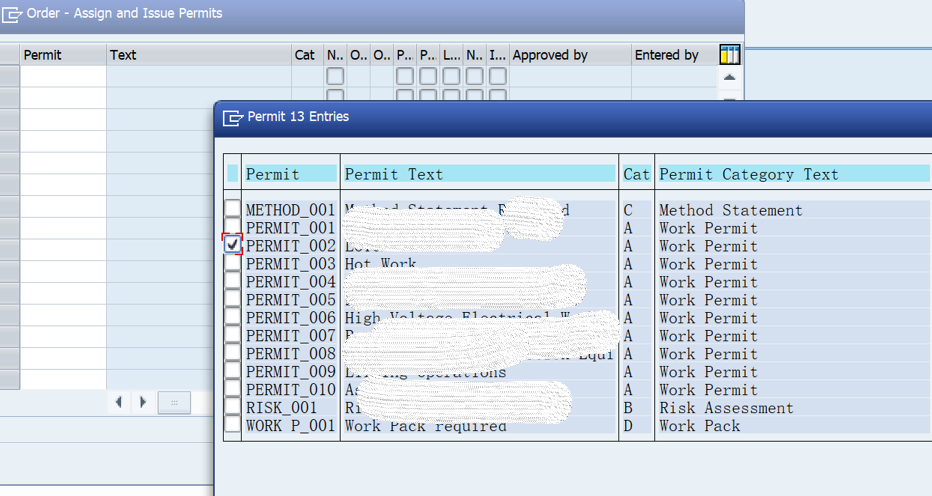Check the PERMIT_005 checkbox
This screenshot has height=496, width=932.
232,299
